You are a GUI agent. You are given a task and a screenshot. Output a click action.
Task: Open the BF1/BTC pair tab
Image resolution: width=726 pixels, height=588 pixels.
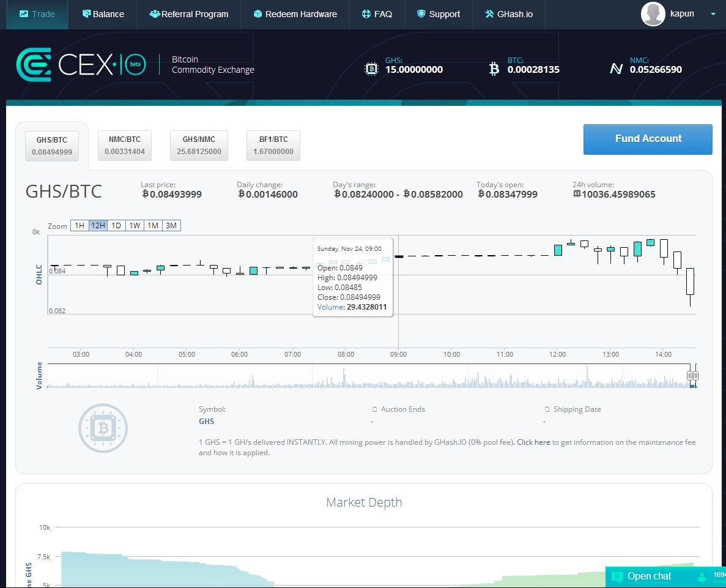point(273,145)
